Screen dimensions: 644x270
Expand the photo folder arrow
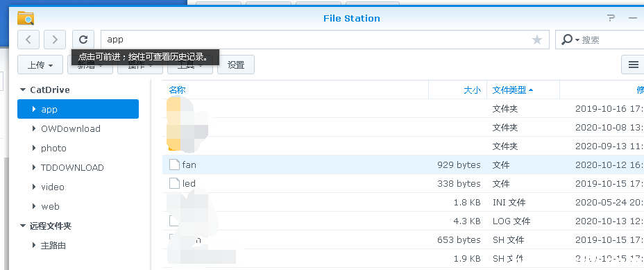pos(34,148)
